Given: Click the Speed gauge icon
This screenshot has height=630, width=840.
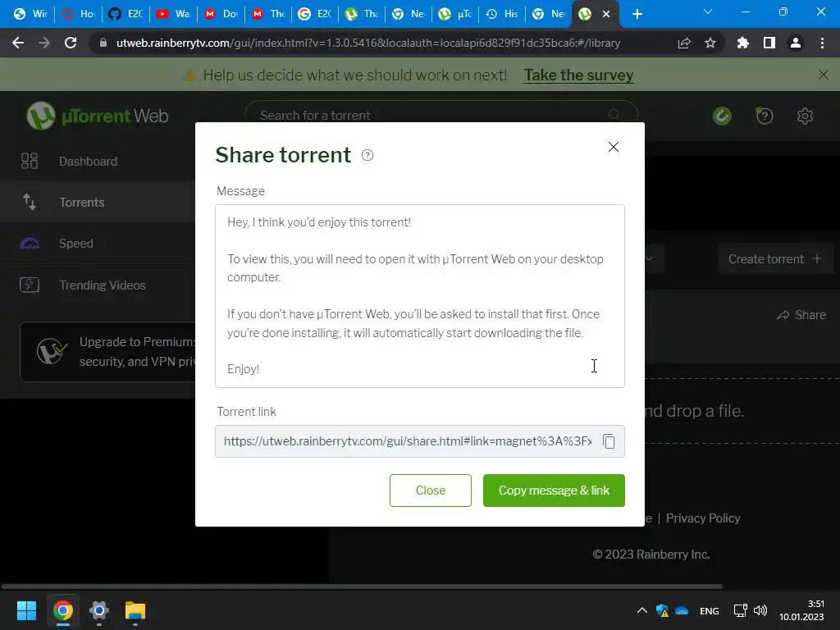Looking at the screenshot, I should tap(30, 243).
